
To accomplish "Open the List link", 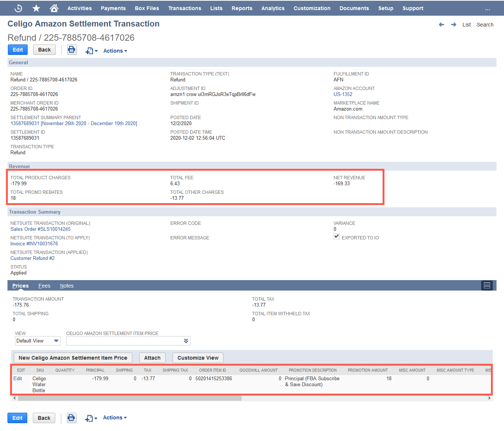I will point(467,25).
